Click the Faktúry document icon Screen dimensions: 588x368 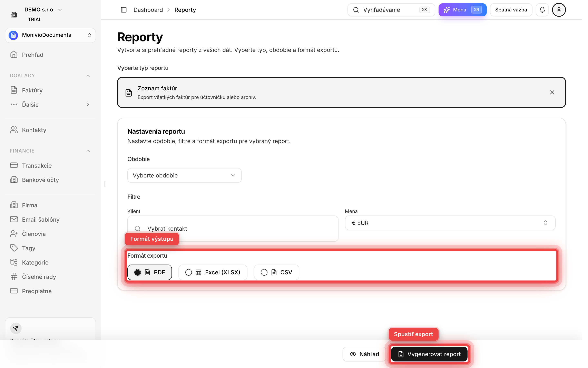click(x=14, y=90)
